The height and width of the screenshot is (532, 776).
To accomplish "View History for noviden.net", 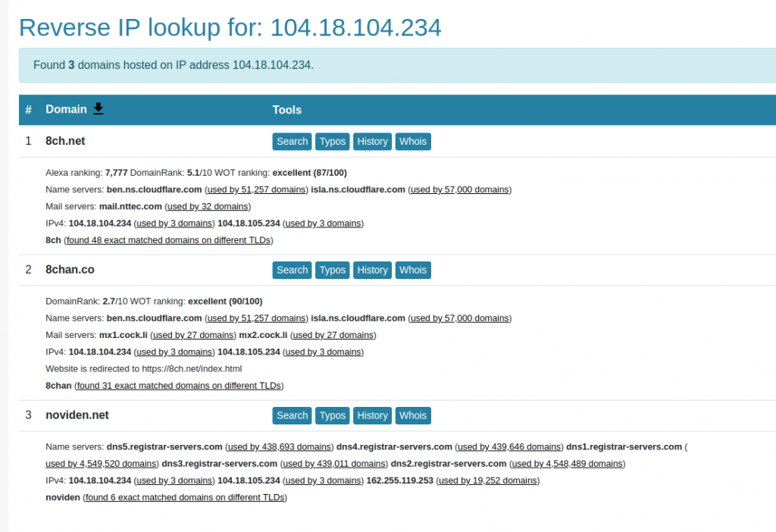I will (x=372, y=416).
